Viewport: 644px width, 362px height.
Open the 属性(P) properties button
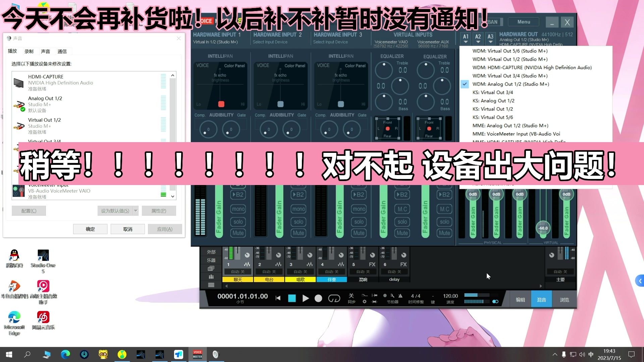(159, 210)
